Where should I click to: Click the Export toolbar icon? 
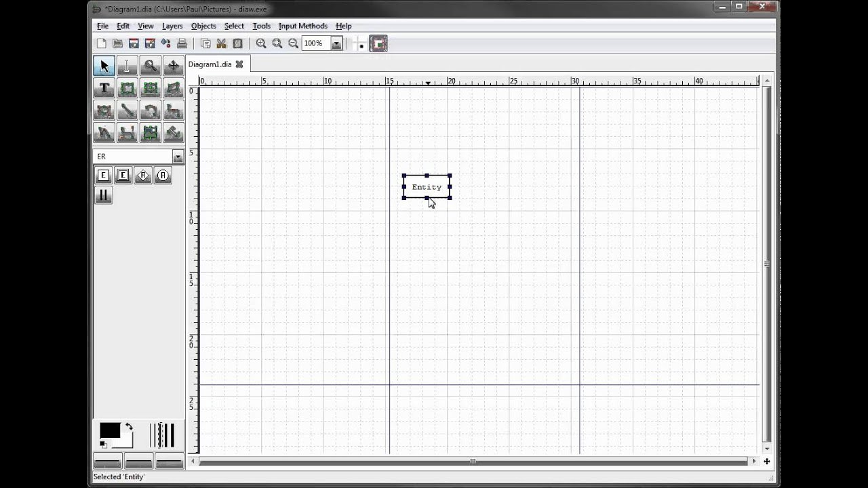pos(165,43)
